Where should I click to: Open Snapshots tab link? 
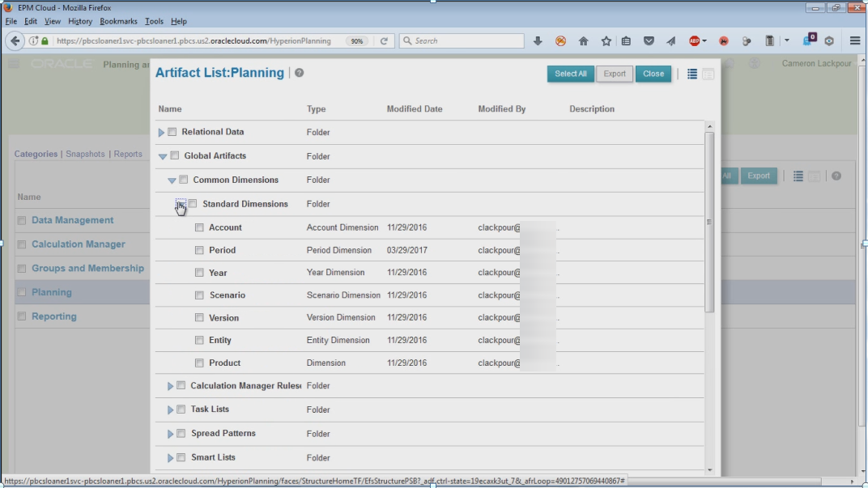click(x=85, y=154)
